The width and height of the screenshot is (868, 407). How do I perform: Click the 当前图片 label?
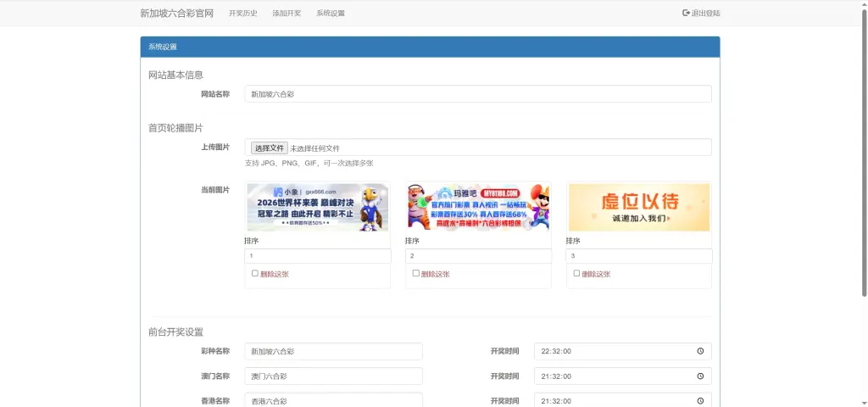tap(215, 189)
